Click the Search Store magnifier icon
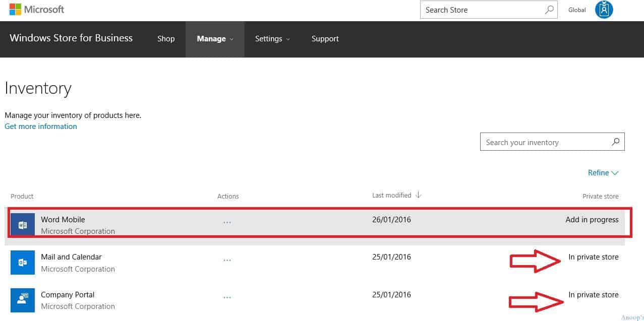The image size is (644, 321). click(x=549, y=10)
